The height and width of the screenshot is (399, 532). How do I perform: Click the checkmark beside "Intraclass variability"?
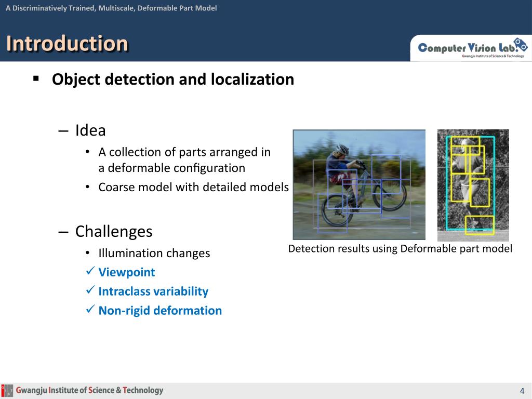(90, 290)
